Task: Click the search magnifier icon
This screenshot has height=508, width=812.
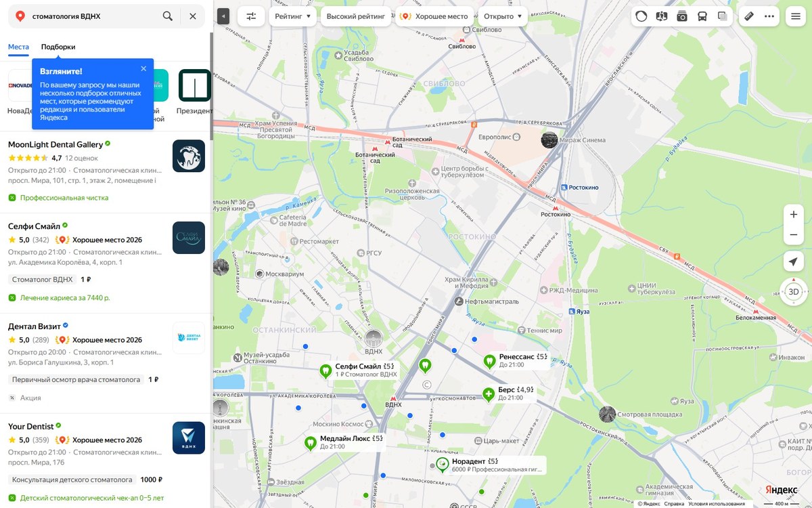Action: 168,16
